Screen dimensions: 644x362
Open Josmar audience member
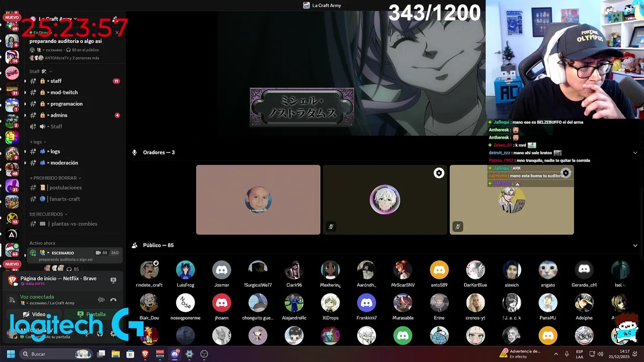tap(221, 274)
